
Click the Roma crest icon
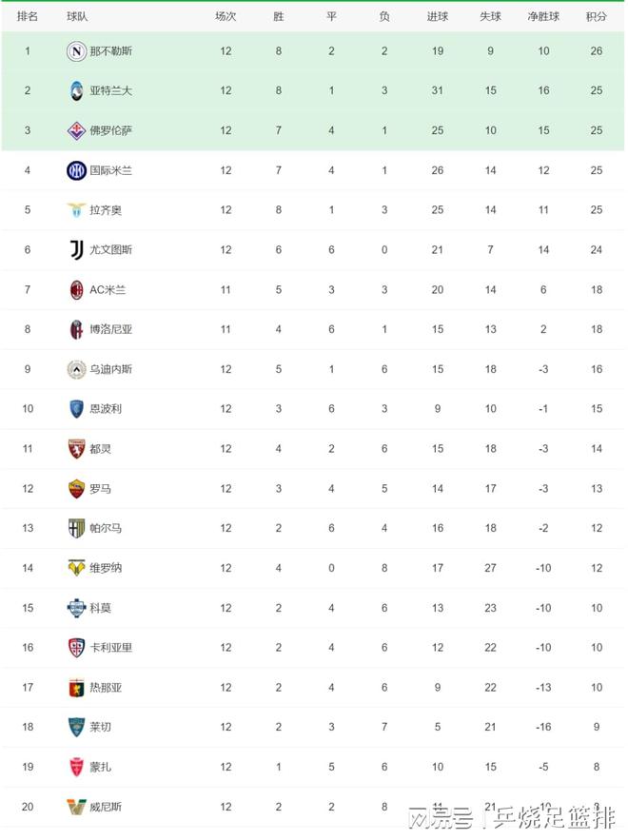(x=76, y=489)
